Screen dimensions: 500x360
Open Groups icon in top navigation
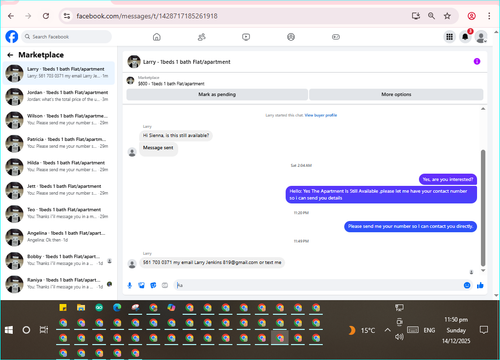[x=291, y=37]
